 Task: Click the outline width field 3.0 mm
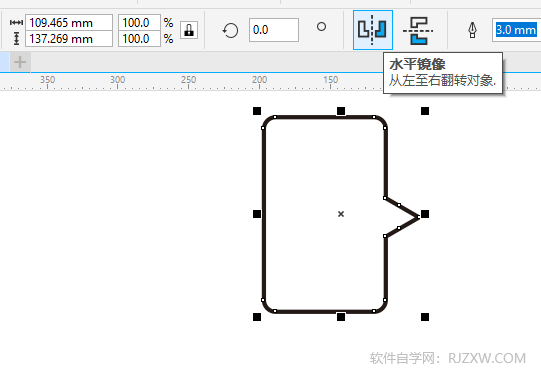click(516, 30)
